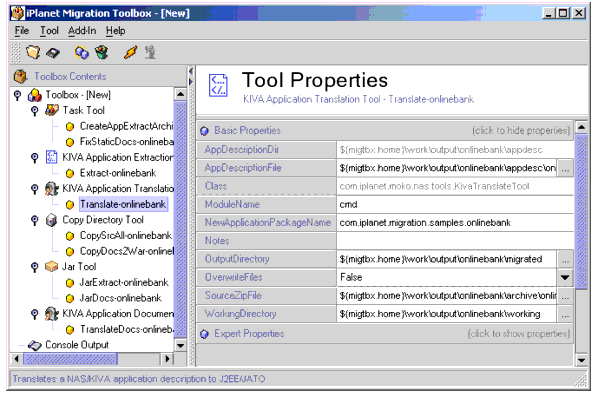Click the add tool toolbar icon

[81, 52]
